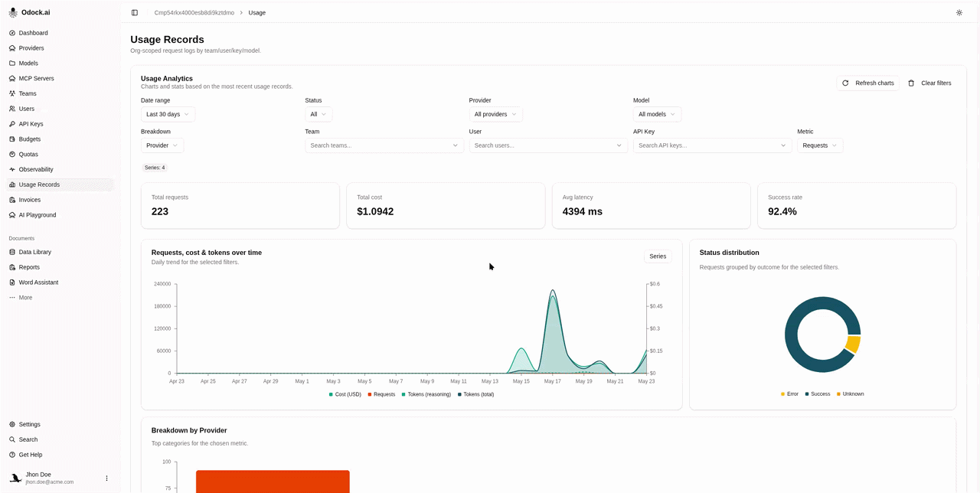980x493 pixels.
Task: Open Jhon Doe account options menu
Action: coord(106,478)
